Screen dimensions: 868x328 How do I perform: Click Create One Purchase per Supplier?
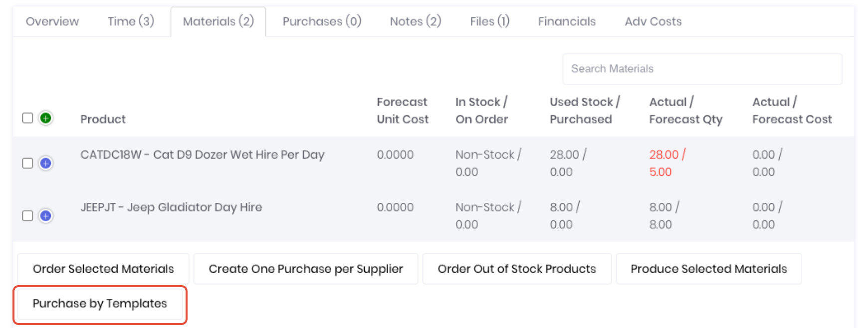[306, 269]
